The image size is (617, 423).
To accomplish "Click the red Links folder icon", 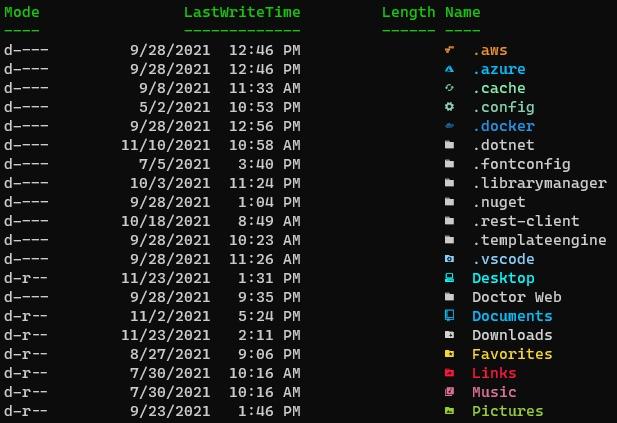I will 449,373.
